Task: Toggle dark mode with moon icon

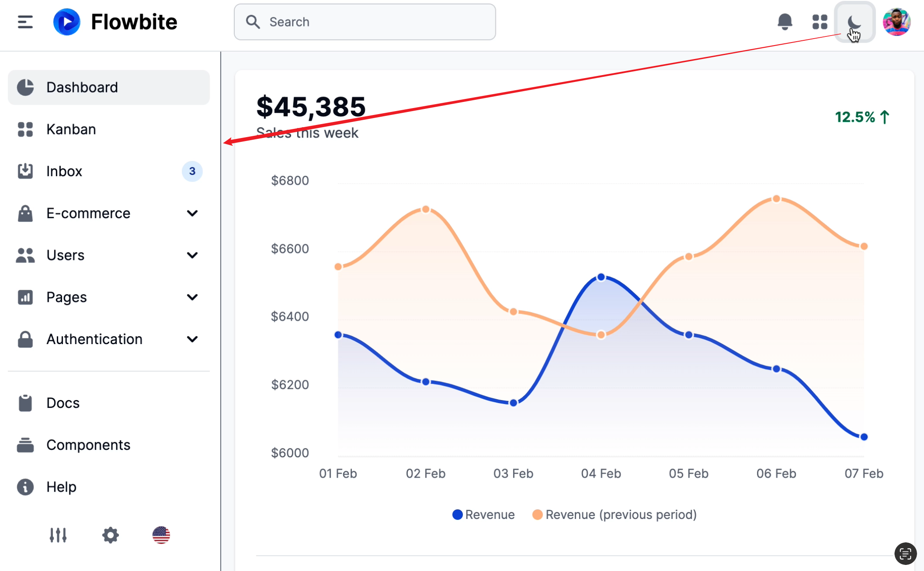Action: coord(854,22)
